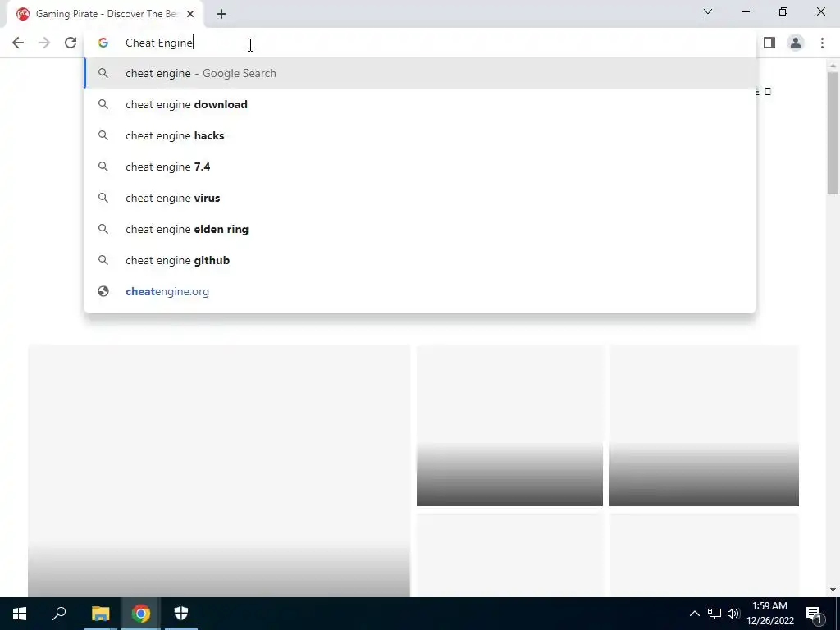Open a new tab with plus button
840x630 pixels.
(221, 14)
